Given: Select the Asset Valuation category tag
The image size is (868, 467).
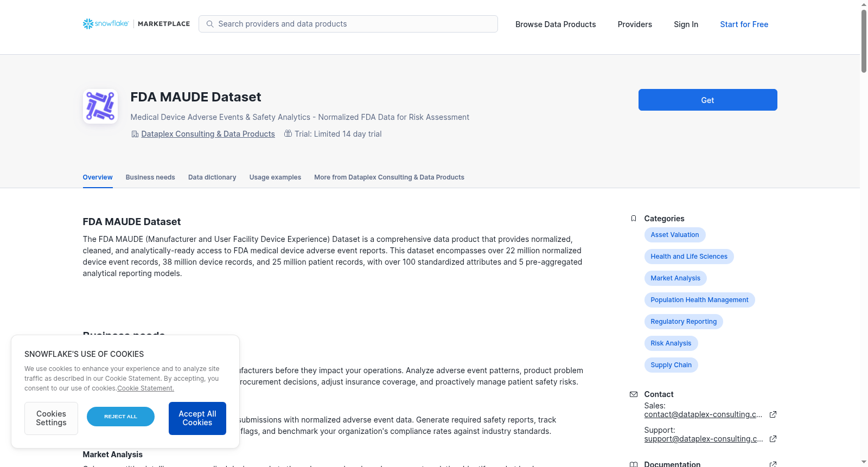Looking at the screenshot, I should pos(675,235).
